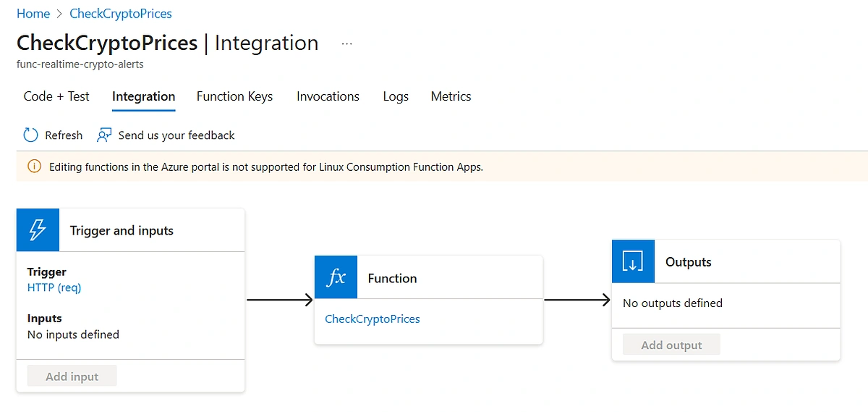Open the Function Keys tab
The height and width of the screenshot is (412, 868).
(234, 96)
